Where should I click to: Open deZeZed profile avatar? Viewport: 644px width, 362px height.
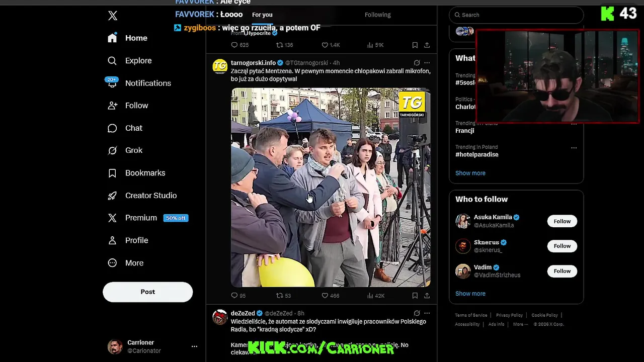coord(220,317)
